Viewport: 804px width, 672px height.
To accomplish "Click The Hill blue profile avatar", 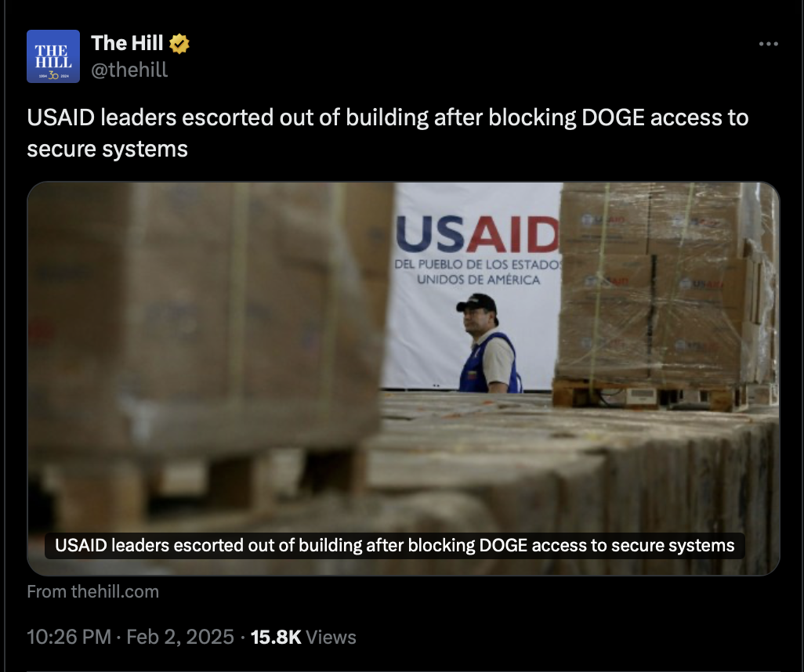I will tap(53, 56).
